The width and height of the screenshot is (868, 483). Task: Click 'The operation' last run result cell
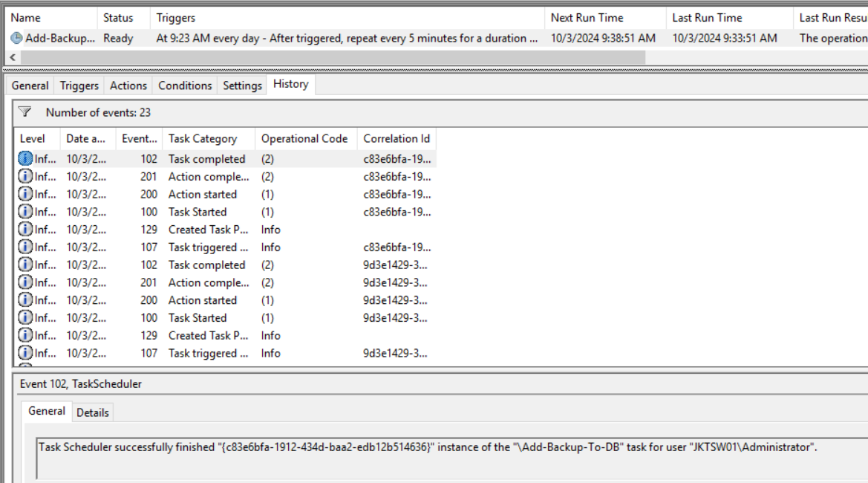[x=833, y=38]
